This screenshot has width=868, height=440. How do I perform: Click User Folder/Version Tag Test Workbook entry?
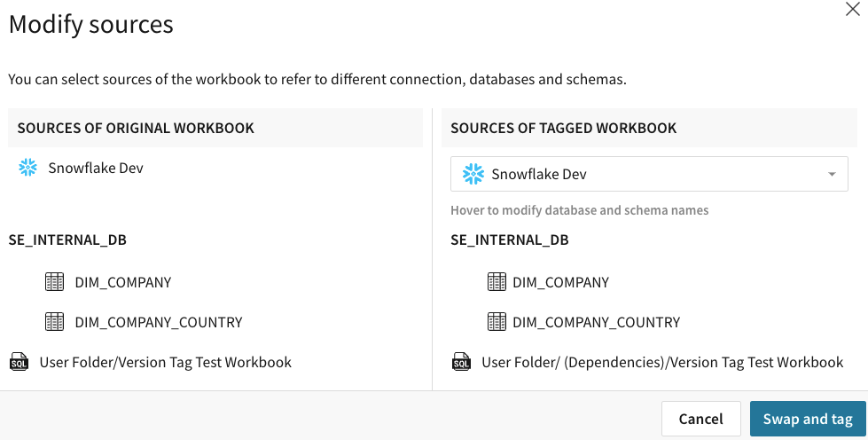point(166,362)
